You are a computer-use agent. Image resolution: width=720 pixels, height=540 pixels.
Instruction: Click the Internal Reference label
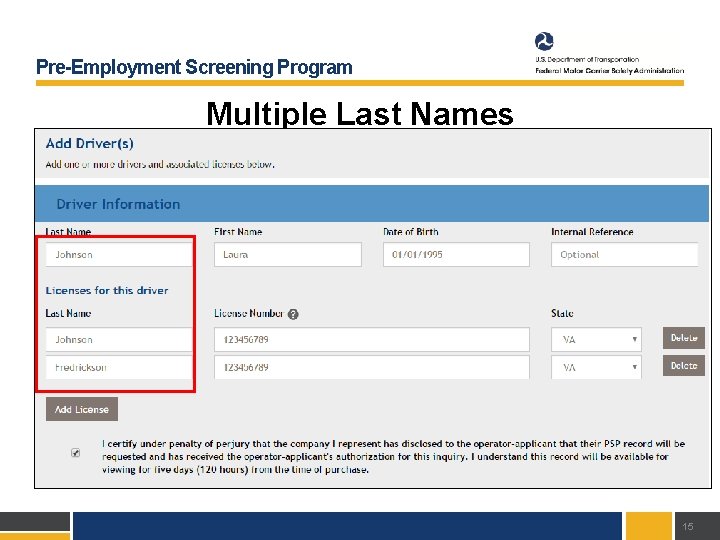[x=592, y=232]
